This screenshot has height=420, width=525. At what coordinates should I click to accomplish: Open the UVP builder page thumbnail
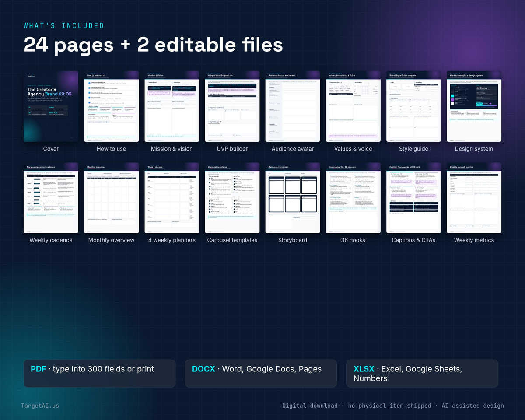(232, 106)
